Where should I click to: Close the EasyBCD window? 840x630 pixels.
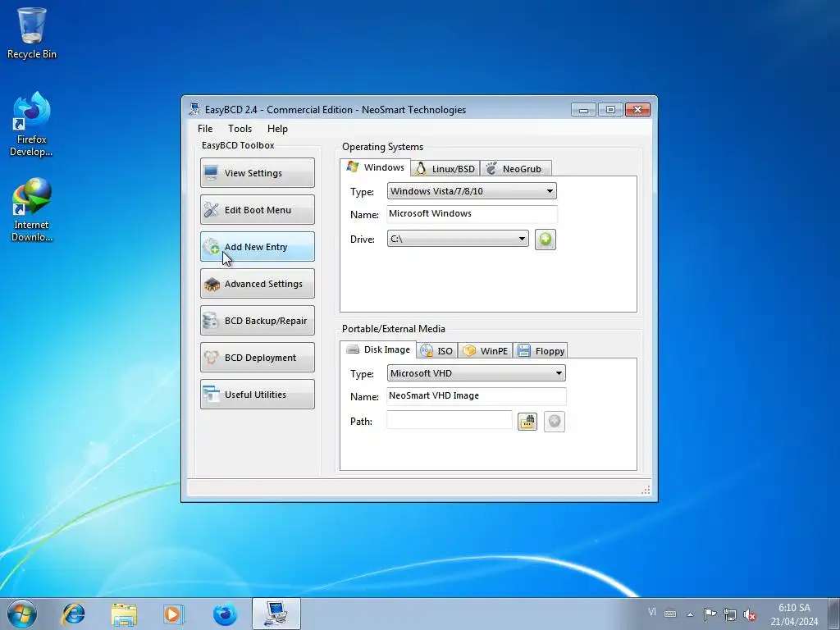click(x=637, y=110)
